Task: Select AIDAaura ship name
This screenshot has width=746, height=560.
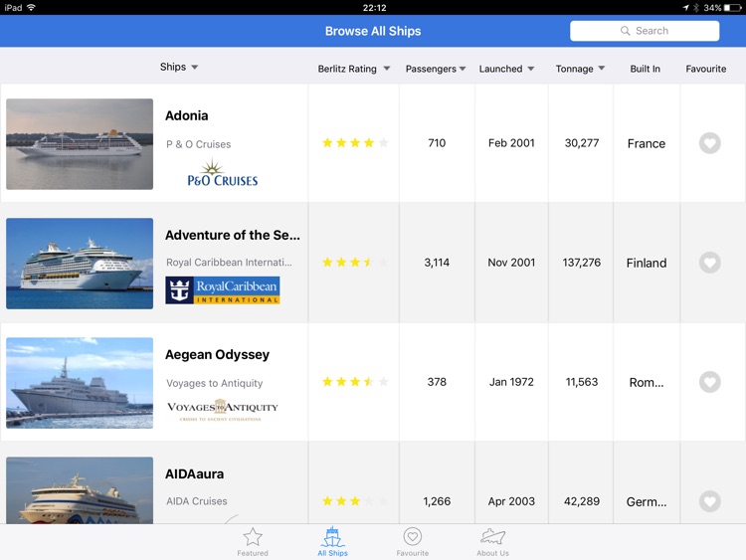Action: 194,473
